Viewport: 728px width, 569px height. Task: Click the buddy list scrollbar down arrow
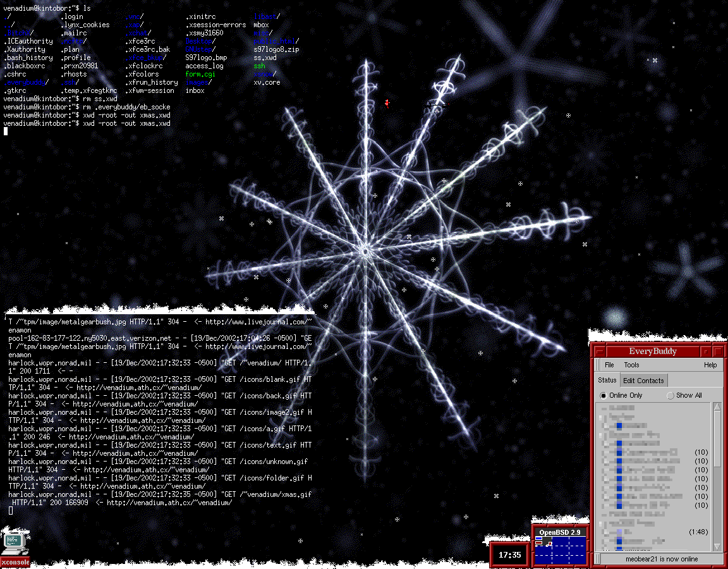[717, 546]
